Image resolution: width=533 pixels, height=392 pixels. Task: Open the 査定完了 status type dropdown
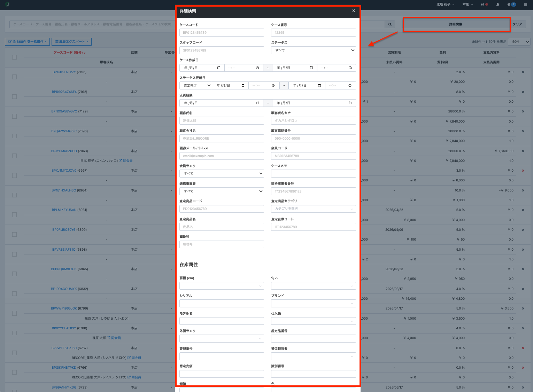tap(195, 86)
